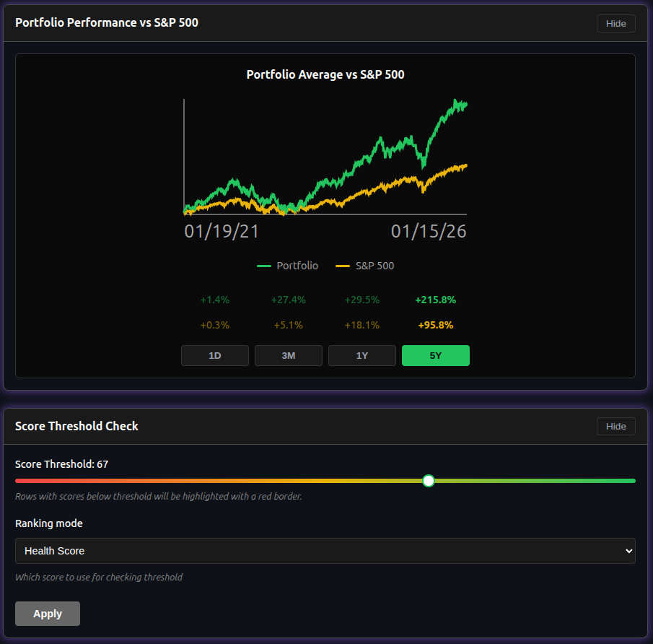Click the +215.8% portfolio return value
This screenshot has width=653, height=644.
click(434, 299)
